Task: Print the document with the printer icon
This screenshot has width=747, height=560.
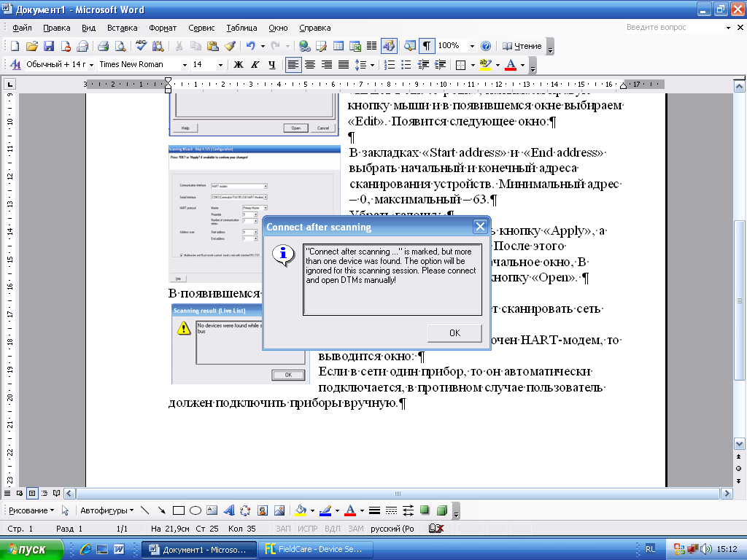Action: (103, 46)
